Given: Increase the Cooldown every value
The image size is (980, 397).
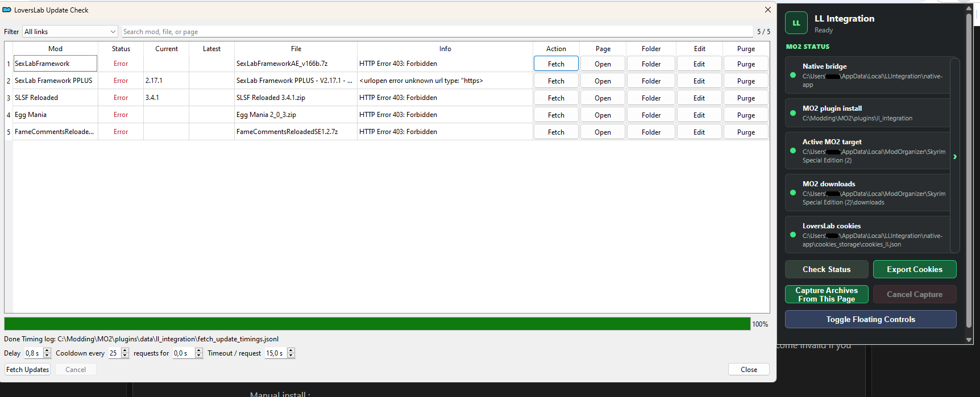Looking at the screenshot, I should click(x=125, y=350).
